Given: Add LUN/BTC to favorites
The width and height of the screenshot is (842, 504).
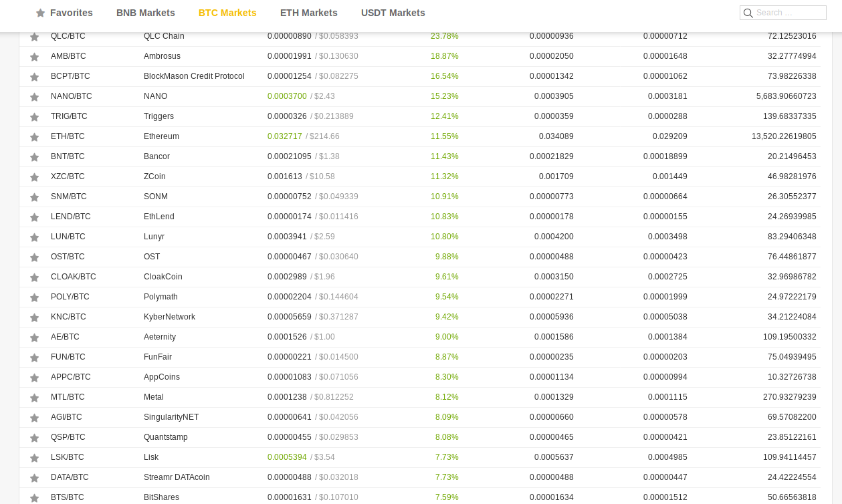Looking at the screenshot, I should pos(34,237).
